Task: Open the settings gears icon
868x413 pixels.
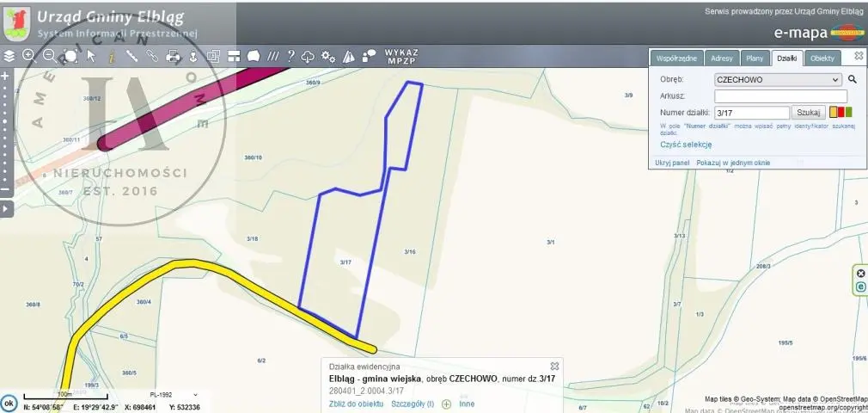Action: 327,56
